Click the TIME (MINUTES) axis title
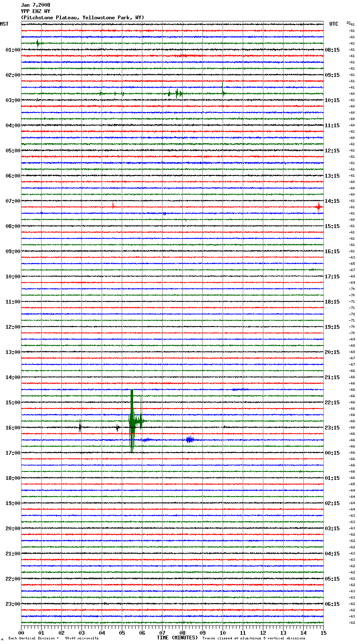This screenshot has height=644, width=357. (177, 638)
